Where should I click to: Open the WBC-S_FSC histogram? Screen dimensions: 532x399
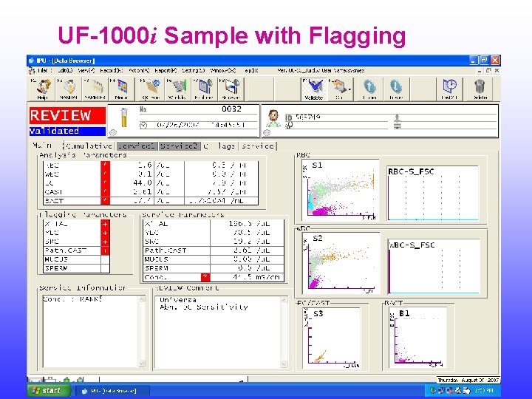click(434, 266)
